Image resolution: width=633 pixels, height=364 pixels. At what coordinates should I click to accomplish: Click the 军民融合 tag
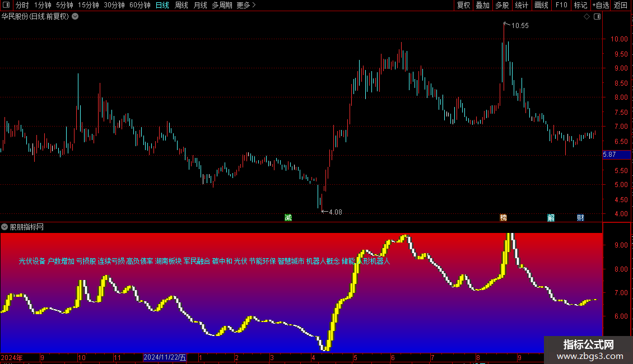pyautogui.click(x=197, y=261)
